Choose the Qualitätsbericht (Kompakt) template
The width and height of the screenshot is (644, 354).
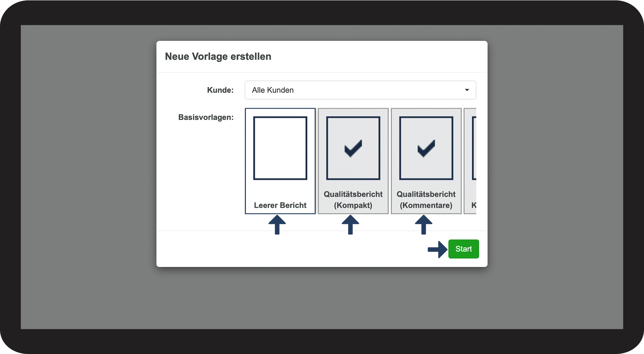click(x=353, y=161)
